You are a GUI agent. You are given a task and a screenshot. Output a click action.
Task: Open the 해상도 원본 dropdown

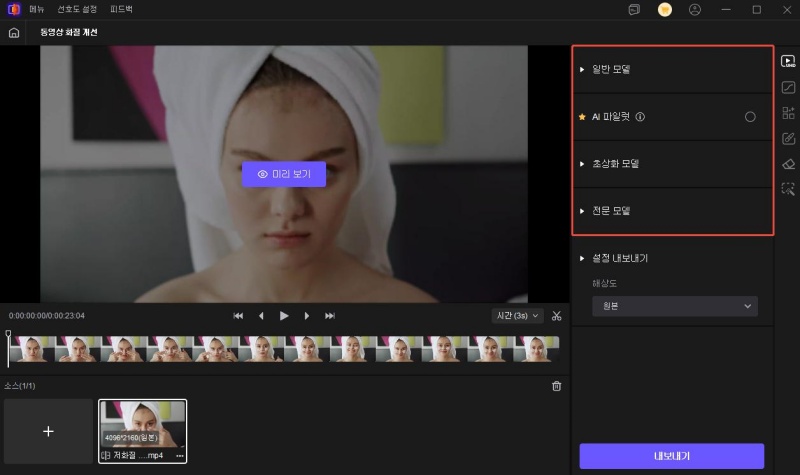pos(672,306)
